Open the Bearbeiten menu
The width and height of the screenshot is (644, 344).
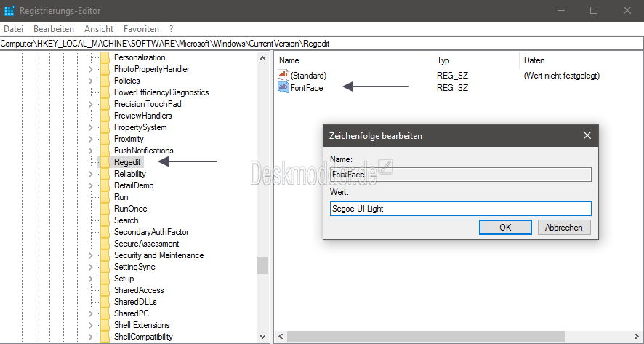[x=54, y=29]
